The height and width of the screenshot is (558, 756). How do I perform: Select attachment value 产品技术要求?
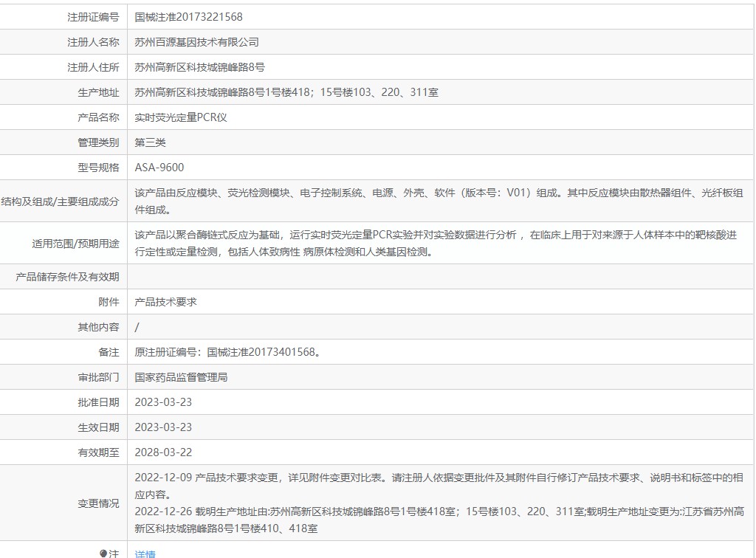tap(165, 302)
